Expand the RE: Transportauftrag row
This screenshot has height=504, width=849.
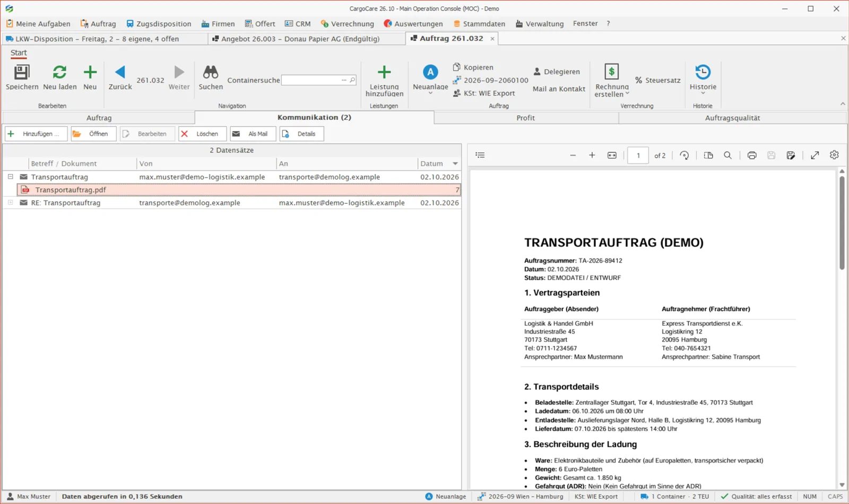[x=10, y=203]
